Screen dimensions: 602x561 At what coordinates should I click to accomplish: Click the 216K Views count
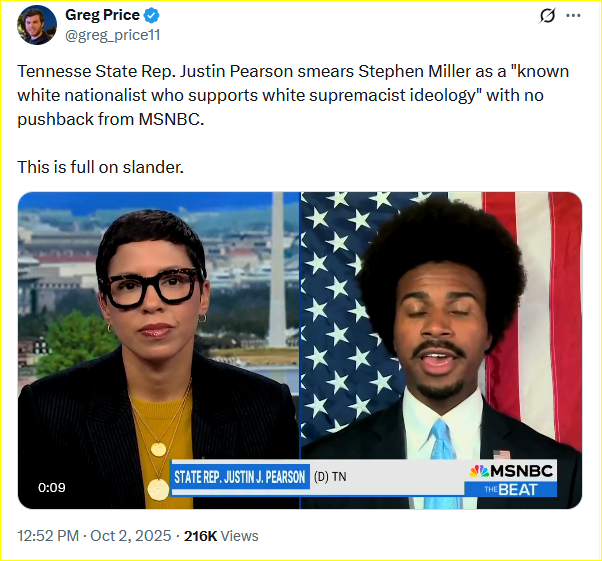(x=221, y=536)
